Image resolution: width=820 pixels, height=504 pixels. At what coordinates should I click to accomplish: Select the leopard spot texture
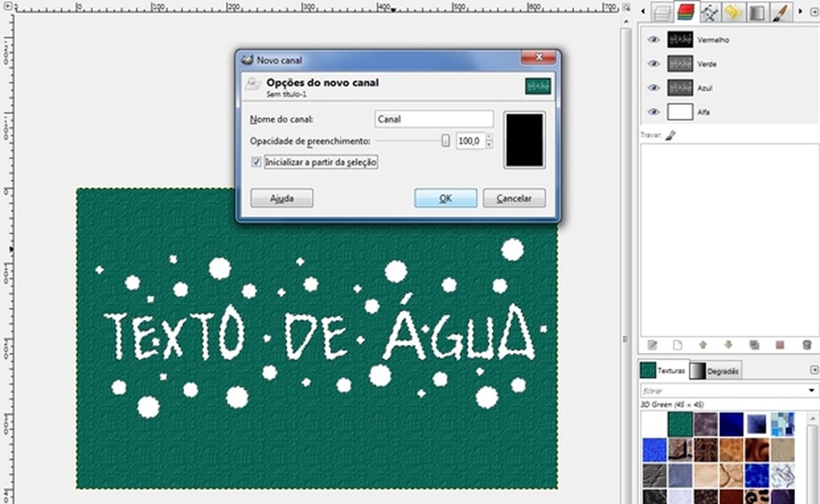point(757,497)
